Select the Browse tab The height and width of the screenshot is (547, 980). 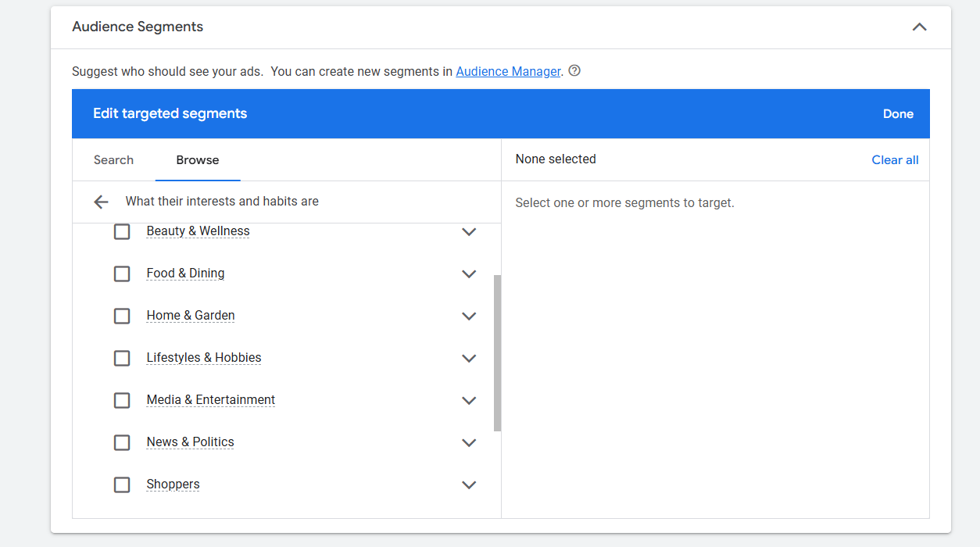(x=197, y=160)
